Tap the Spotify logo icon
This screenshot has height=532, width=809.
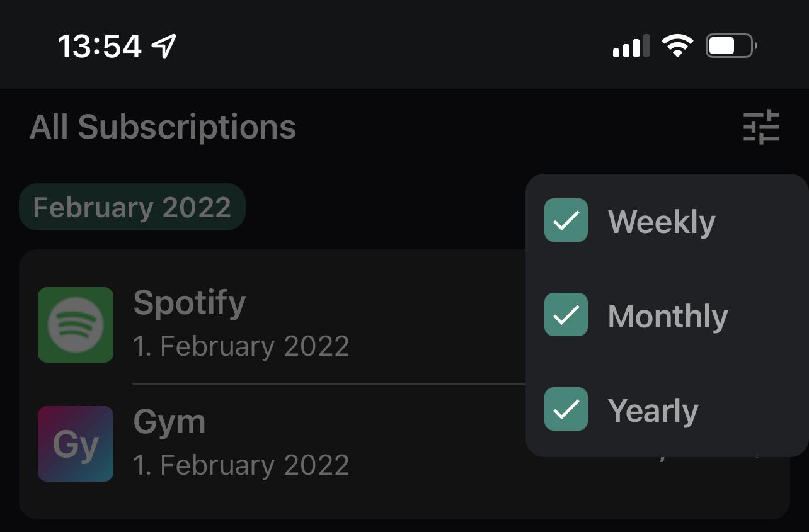click(x=76, y=325)
